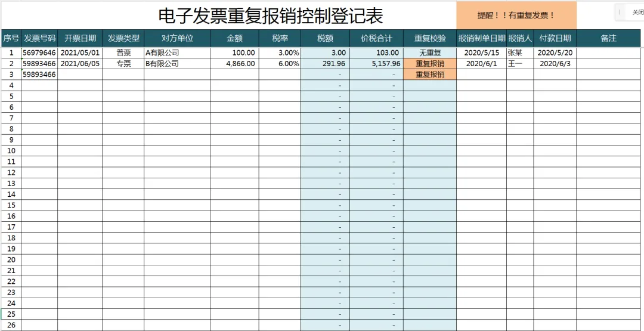Select the 重复报销 cell in row 3
The image size is (644, 331).
[429, 75]
